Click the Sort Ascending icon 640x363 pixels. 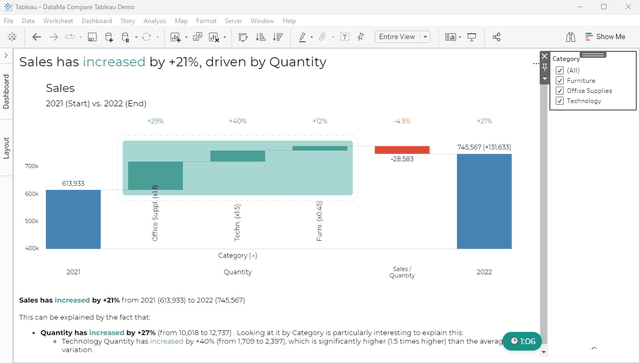(260, 37)
